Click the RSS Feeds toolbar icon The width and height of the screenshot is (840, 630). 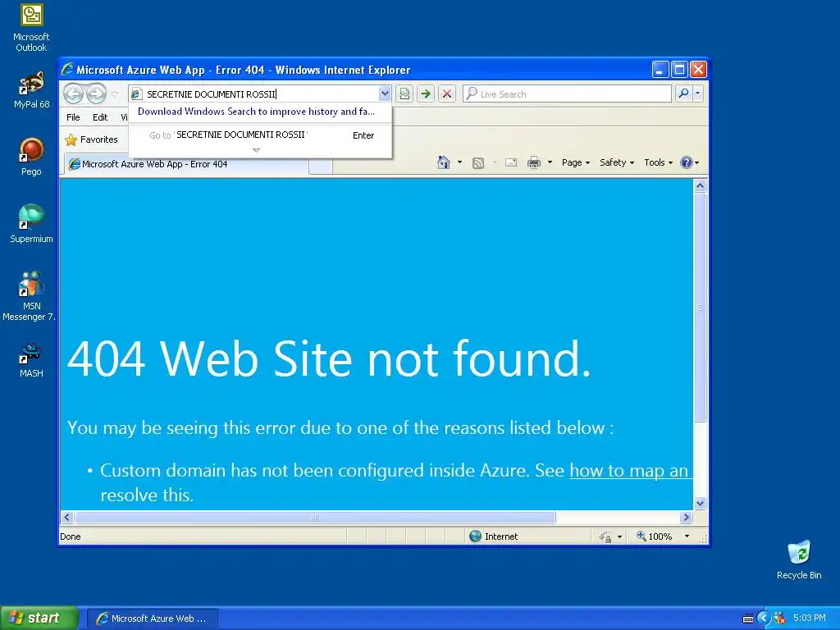(478, 163)
